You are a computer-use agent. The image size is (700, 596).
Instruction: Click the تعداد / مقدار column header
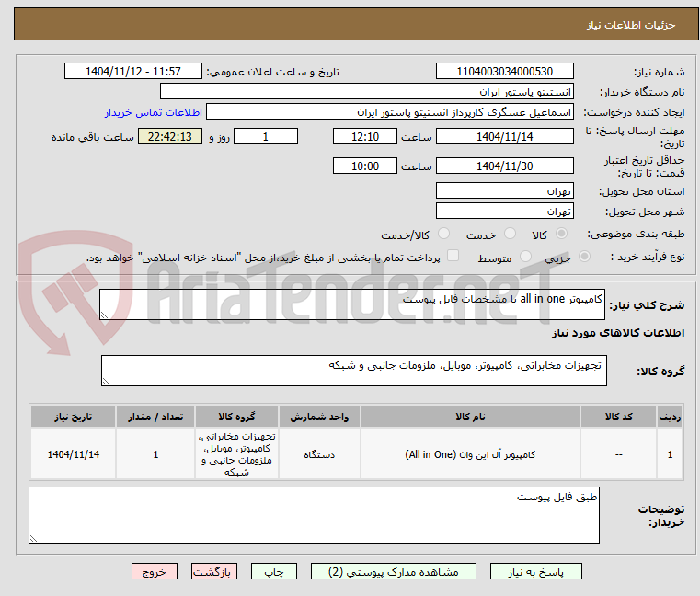pyautogui.click(x=155, y=417)
